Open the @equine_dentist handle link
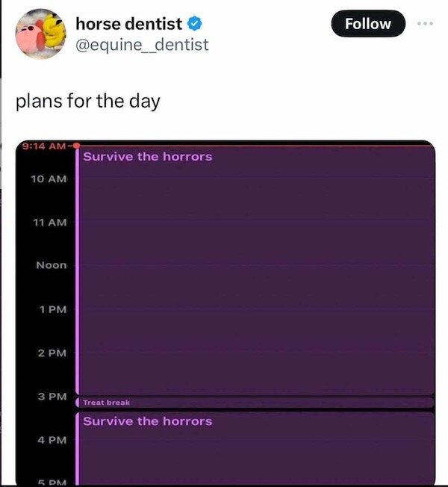 click(142, 45)
